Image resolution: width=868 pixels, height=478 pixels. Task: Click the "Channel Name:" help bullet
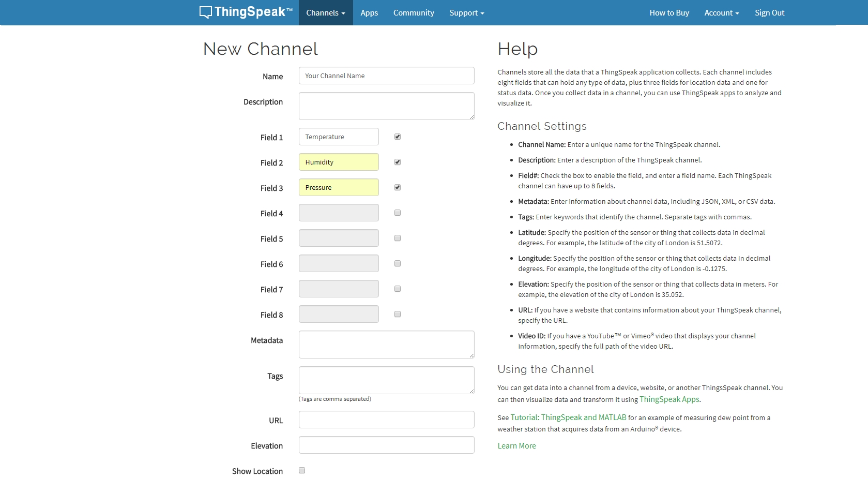[619, 145]
